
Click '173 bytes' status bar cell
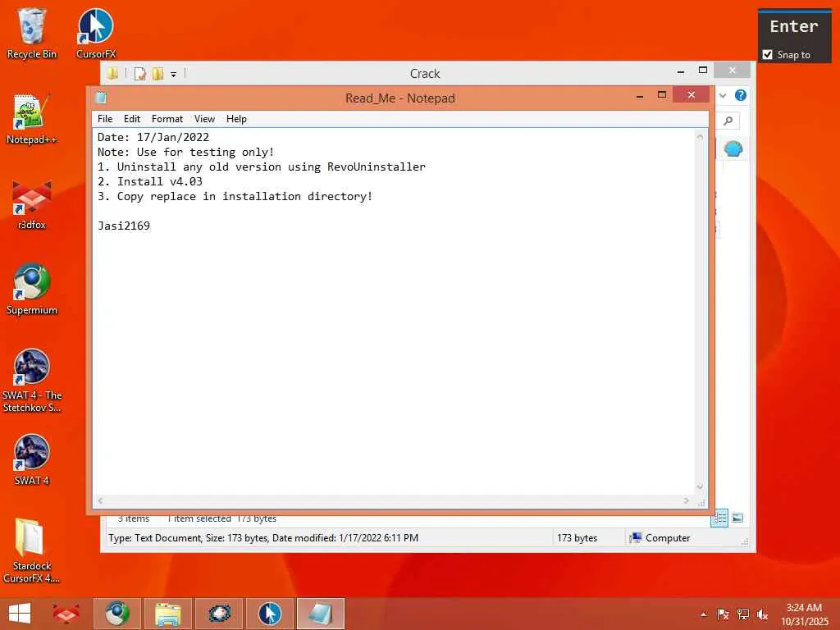click(x=577, y=538)
